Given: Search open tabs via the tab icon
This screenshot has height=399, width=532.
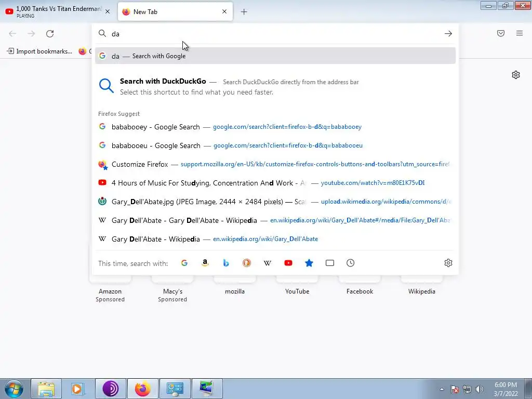Looking at the screenshot, I should (330, 263).
